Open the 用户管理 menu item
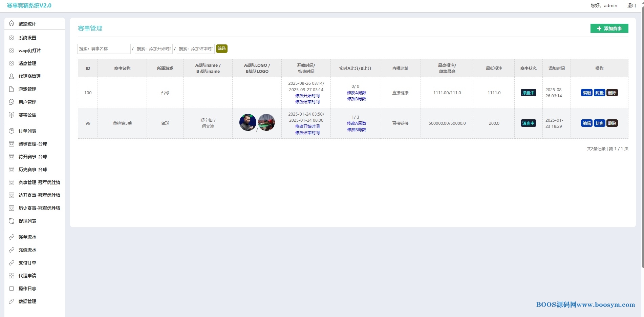Viewport: 644px width, 317px height. [x=27, y=102]
